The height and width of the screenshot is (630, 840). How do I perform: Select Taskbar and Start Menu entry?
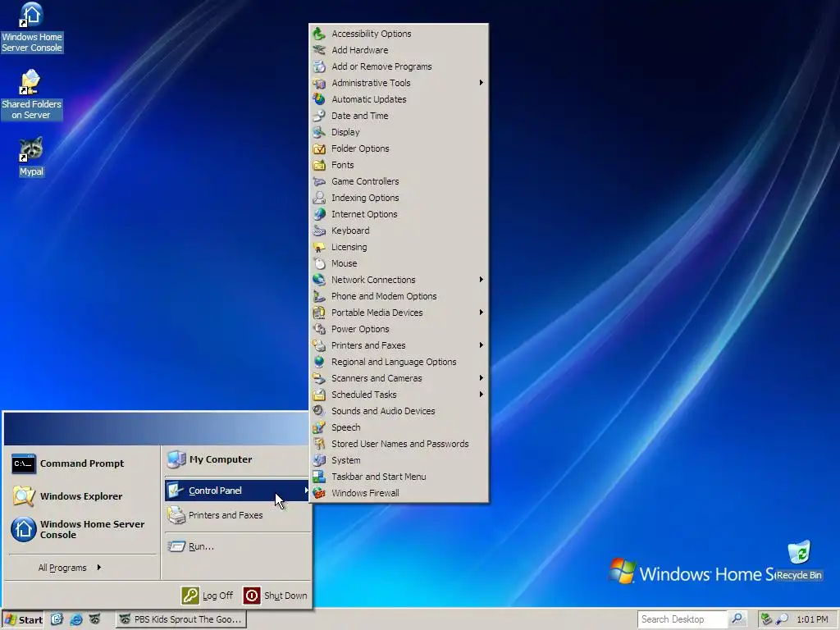pyautogui.click(x=399, y=477)
